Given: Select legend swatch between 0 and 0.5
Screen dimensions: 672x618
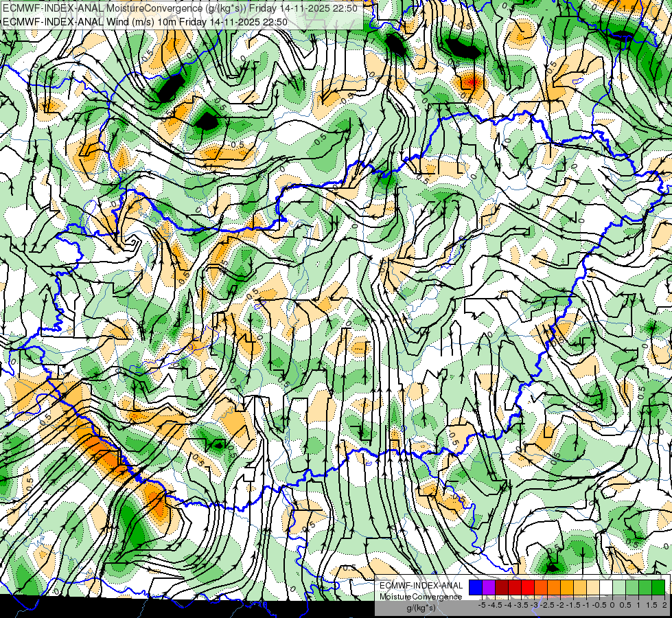Looking at the screenshot, I should click(x=619, y=588).
